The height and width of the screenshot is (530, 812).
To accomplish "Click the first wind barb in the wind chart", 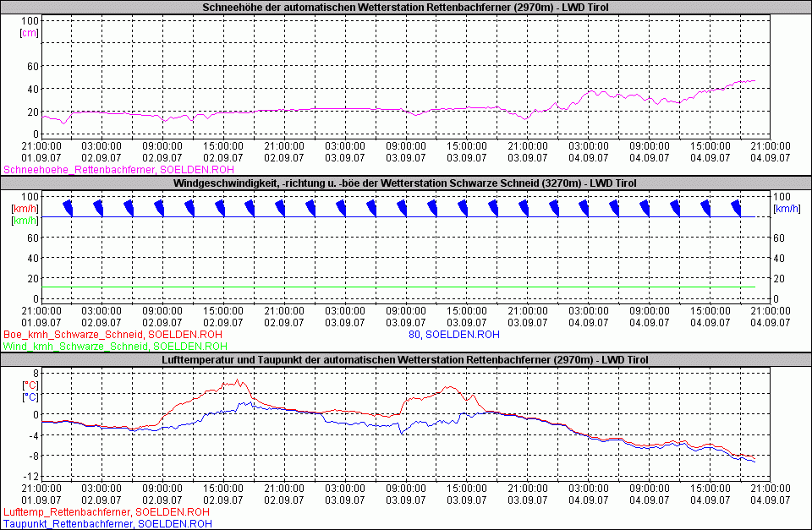I will [x=69, y=208].
